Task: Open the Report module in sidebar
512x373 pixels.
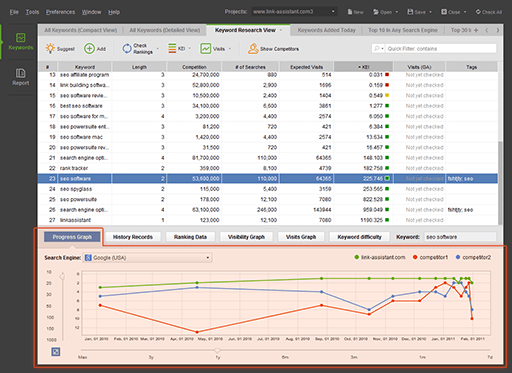Action: point(20,77)
